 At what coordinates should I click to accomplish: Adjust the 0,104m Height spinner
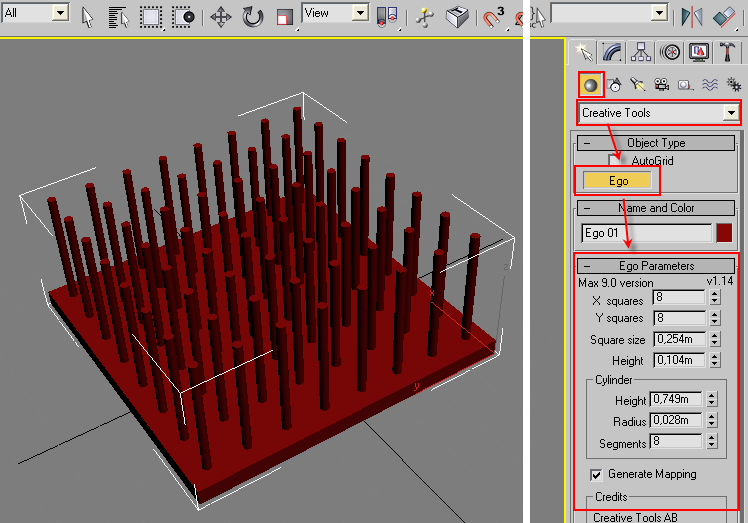[x=715, y=360]
